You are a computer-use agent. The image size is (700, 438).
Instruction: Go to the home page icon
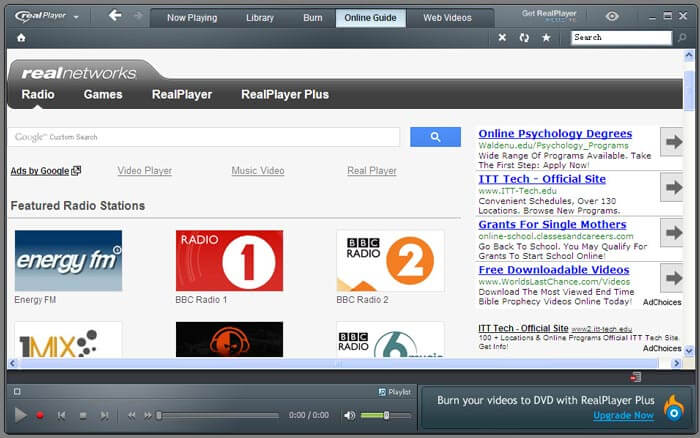21,38
